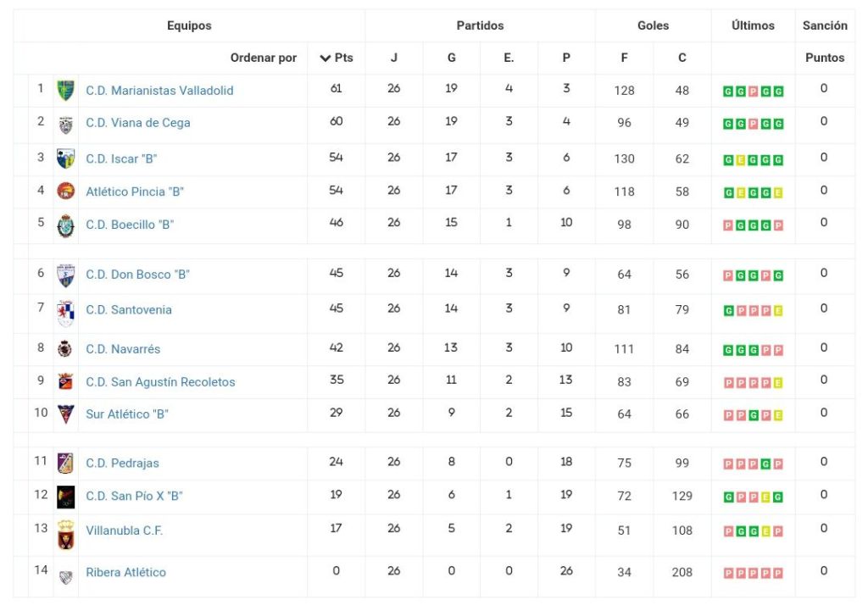Click the C.D. Marianistas Valladolid team crest
Viewport: 868px width, 611px height.
click(65, 90)
